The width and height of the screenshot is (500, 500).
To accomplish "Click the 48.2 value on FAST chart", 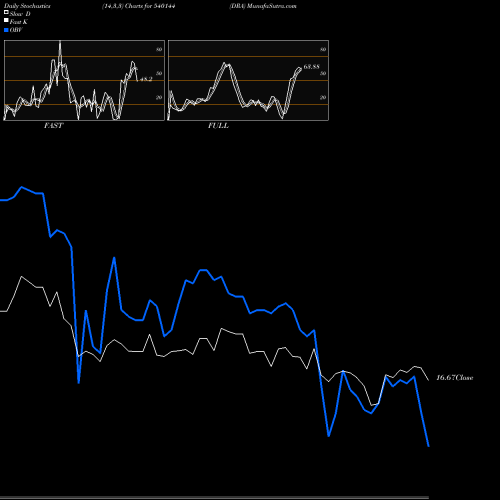I will (146, 79).
